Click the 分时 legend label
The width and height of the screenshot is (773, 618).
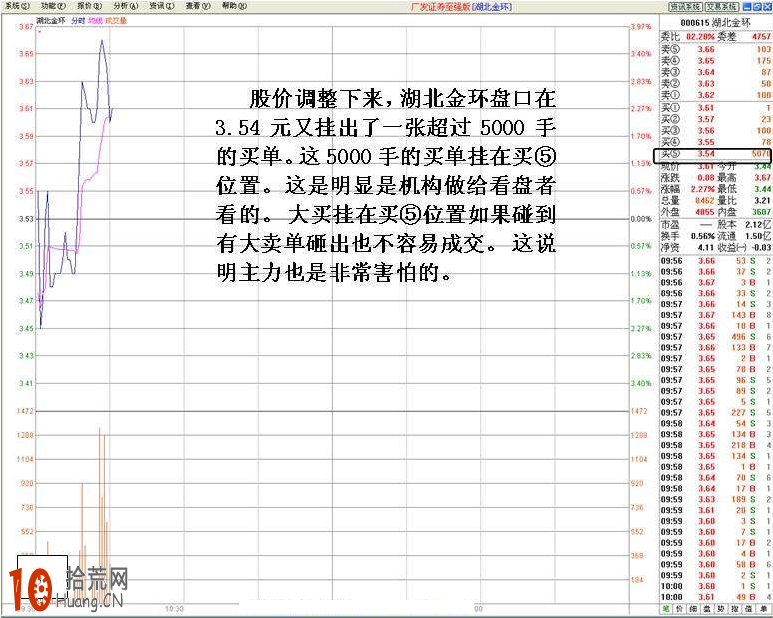click(x=78, y=21)
